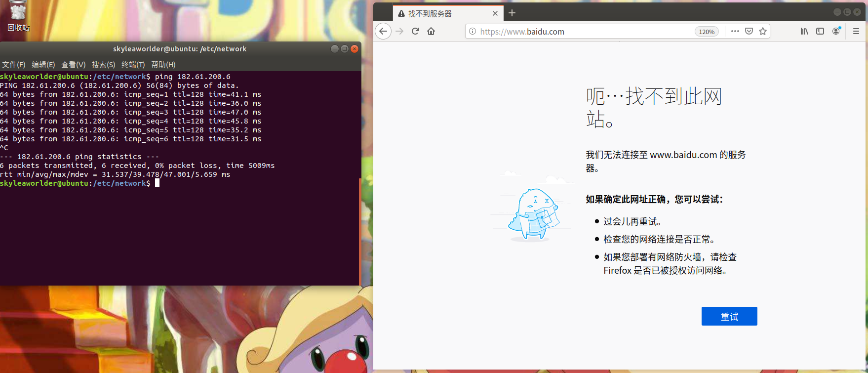Open the Firefox library icon
Viewport: 868px width, 373px height.
804,31
